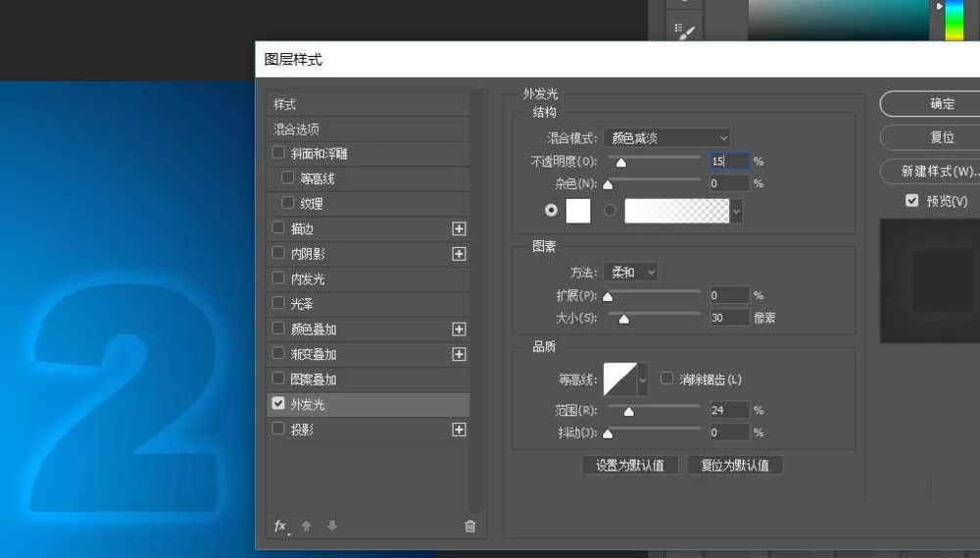
Task: Enable the 消除锯齿(L) checkbox
Action: tap(666, 379)
